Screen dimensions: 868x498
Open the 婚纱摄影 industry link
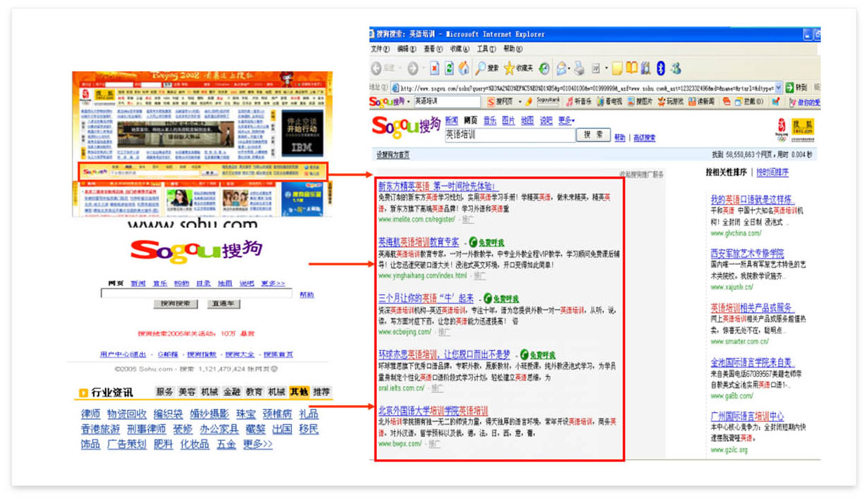(x=209, y=414)
